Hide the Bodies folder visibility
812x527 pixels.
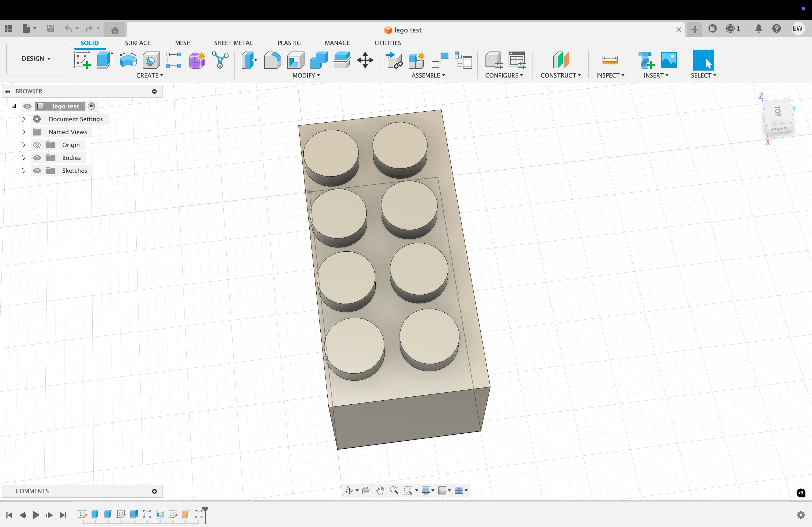(x=37, y=158)
